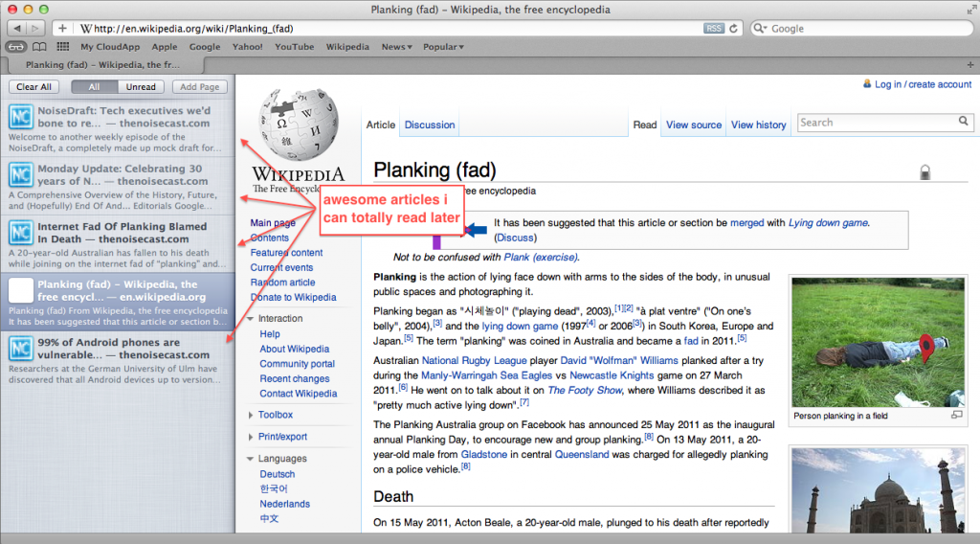Expand the Print/export sidebar section

coord(251,437)
